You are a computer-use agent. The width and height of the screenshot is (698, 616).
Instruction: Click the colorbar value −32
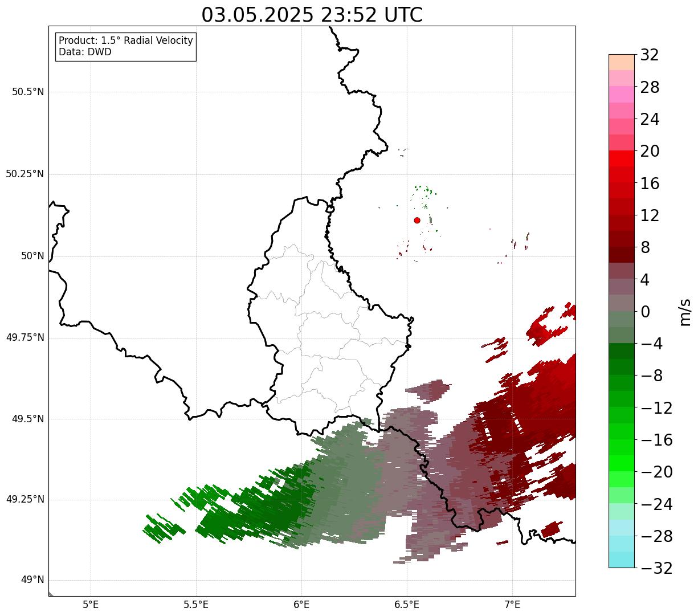point(656,568)
